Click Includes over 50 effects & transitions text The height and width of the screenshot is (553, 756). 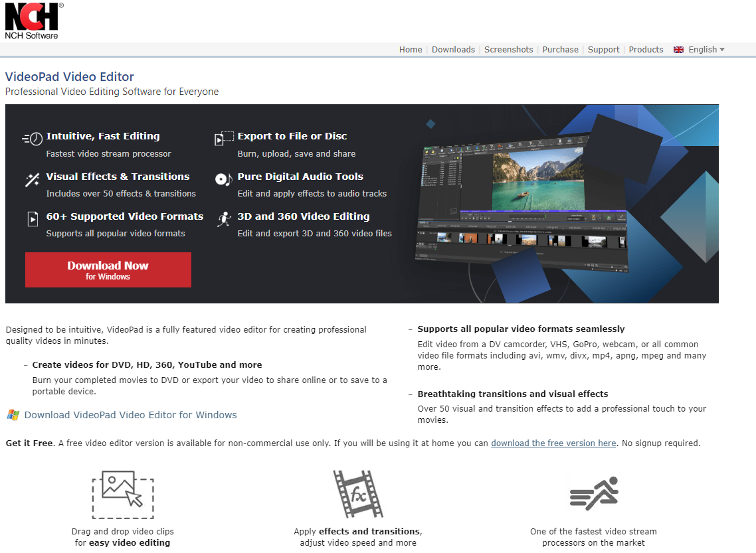coord(121,194)
